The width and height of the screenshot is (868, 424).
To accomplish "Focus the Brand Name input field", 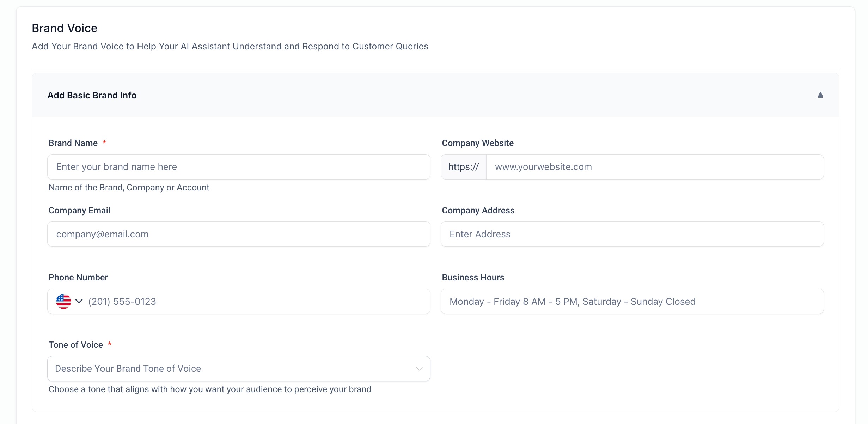I will click(x=238, y=167).
